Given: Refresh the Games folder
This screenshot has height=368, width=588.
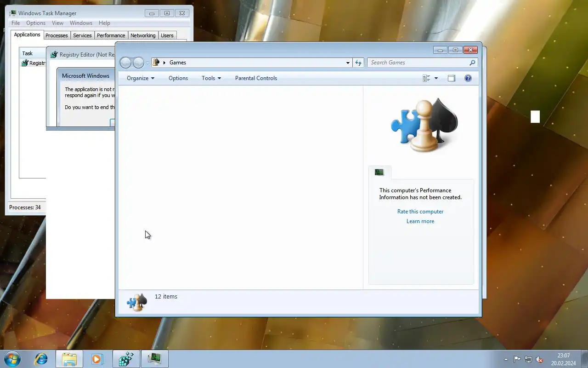Looking at the screenshot, I should pos(358,63).
